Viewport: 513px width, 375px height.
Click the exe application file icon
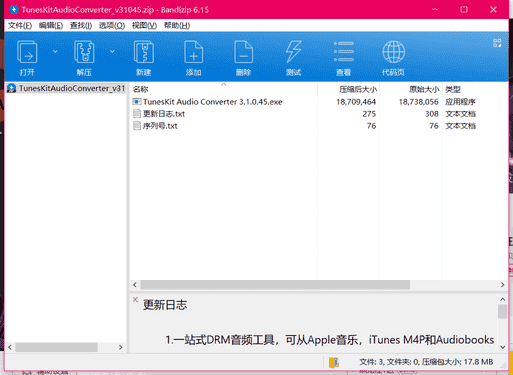pos(137,102)
